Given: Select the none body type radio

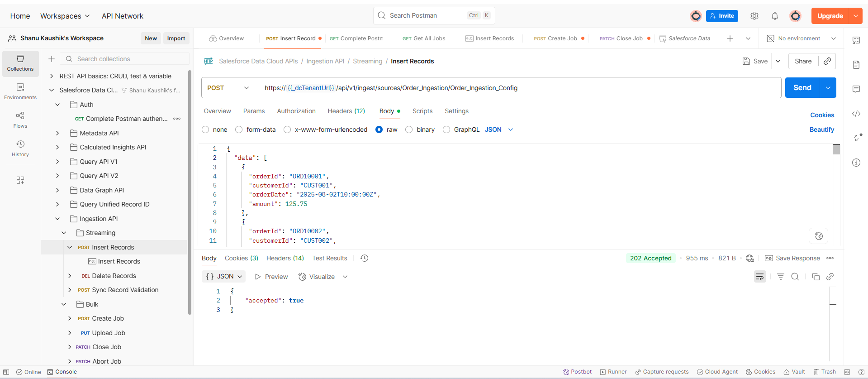Looking at the screenshot, I should point(206,130).
